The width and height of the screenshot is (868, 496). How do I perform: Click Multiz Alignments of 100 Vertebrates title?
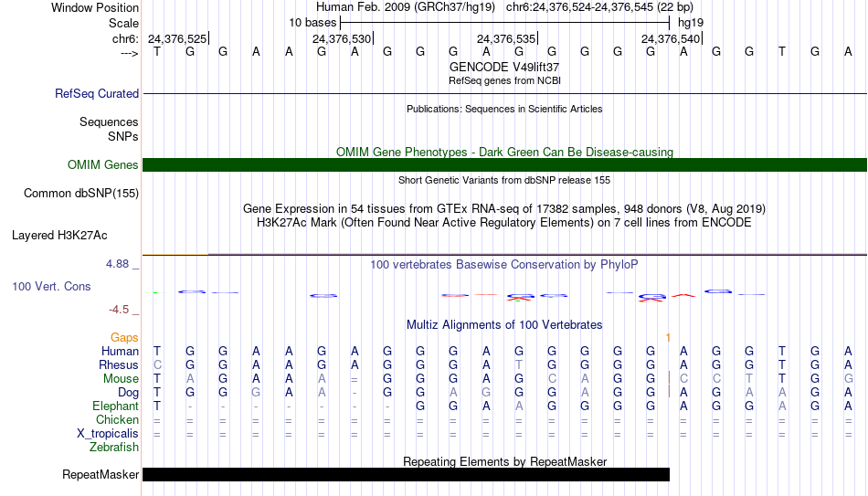coord(504,324)
